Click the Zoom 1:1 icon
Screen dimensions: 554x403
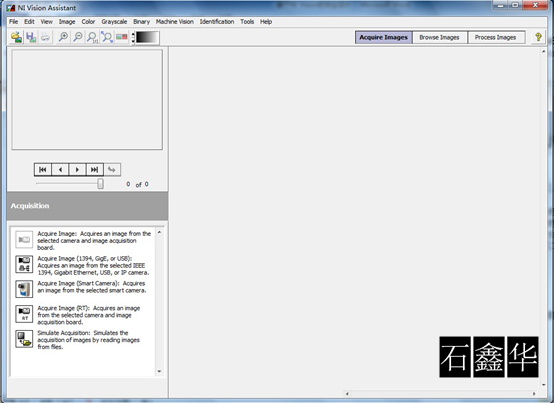tap(92, 37)
